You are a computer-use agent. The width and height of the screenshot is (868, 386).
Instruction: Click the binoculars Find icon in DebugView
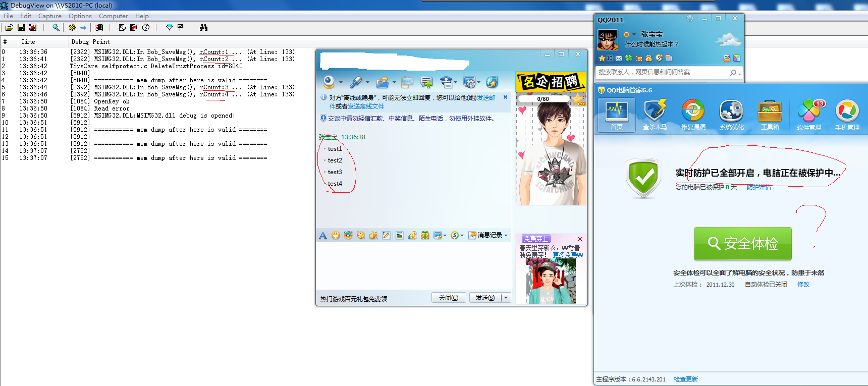click(203, 27)
